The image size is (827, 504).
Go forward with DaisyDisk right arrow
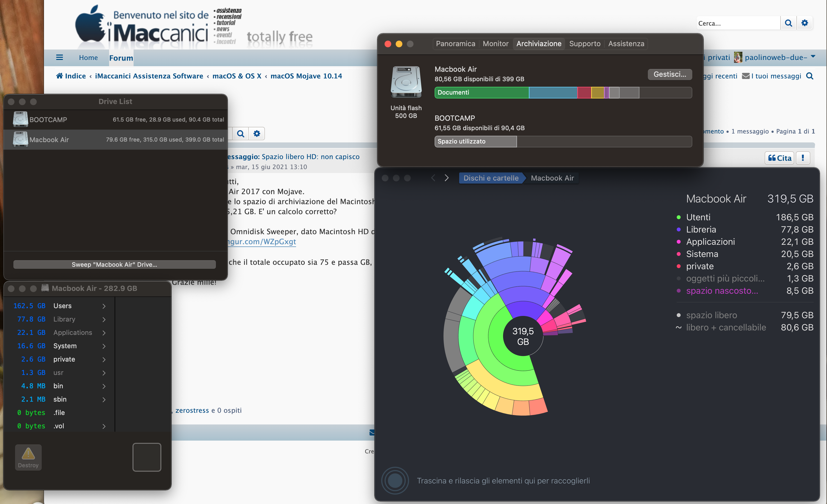(x=446, y=178)
